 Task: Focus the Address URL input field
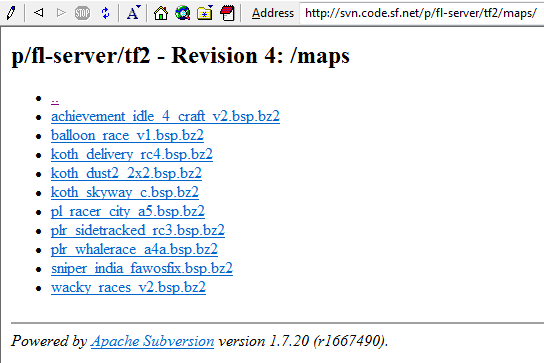coord(422,13)
